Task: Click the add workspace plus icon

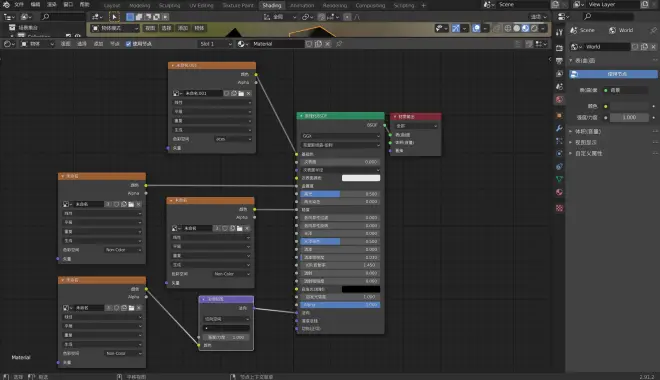Action: (x=423, y=5)
